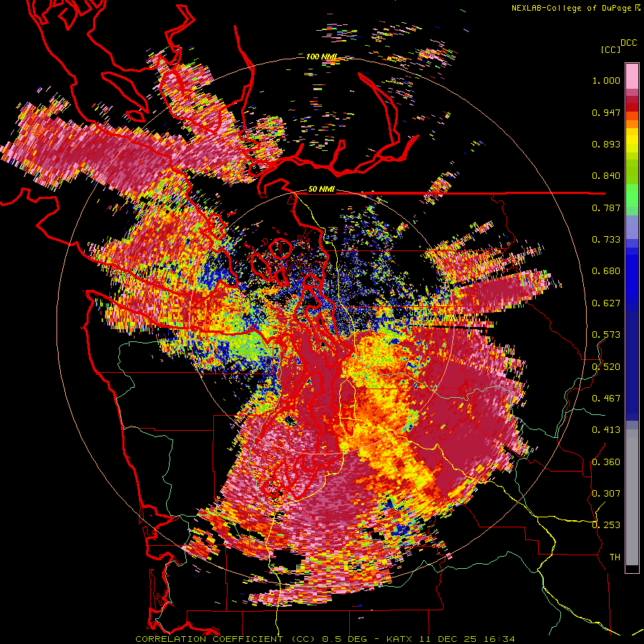The height and width of the screenshot is (644, 644).
Task: Click the 0.253 legend value
Action: 606,525
